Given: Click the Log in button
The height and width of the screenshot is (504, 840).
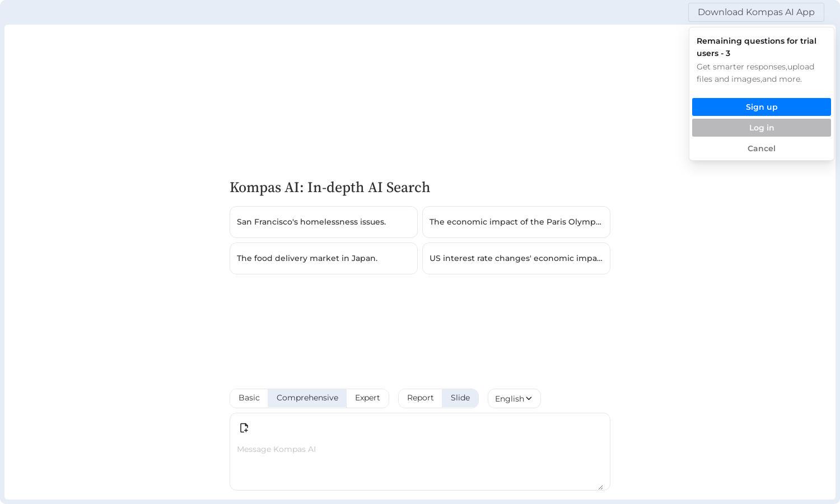Looking at the screenshot, I should [762, 128].
